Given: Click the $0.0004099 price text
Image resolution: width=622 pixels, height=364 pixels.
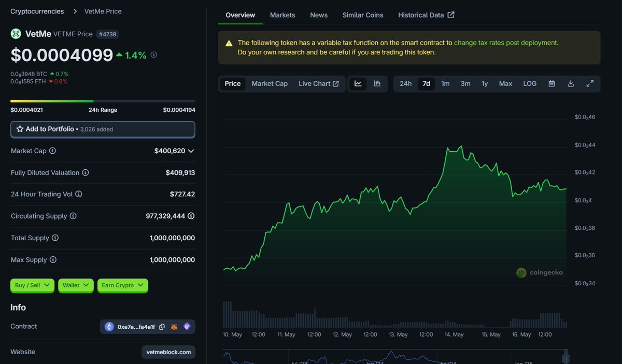Looking at the screenshot, I should point(62,55).
